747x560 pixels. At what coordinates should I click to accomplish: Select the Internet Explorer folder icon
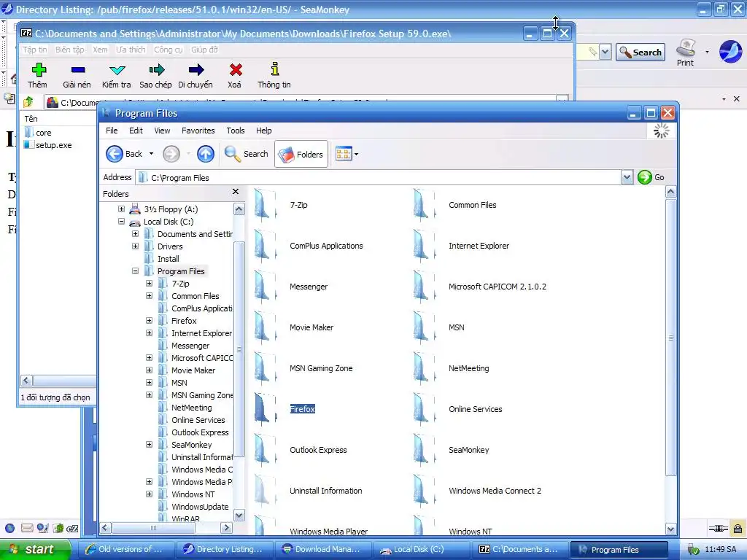click(x=424, y=246)
